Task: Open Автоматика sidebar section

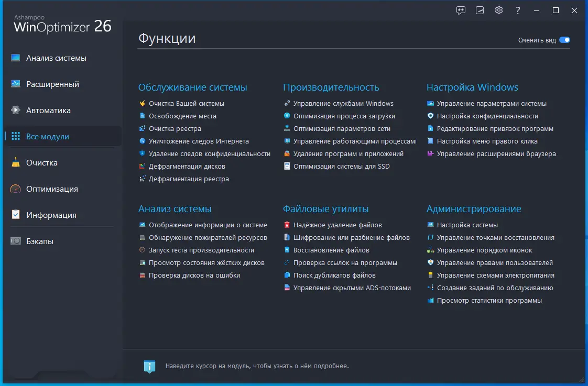Action: pyautogui.click(x=62, y=111)
